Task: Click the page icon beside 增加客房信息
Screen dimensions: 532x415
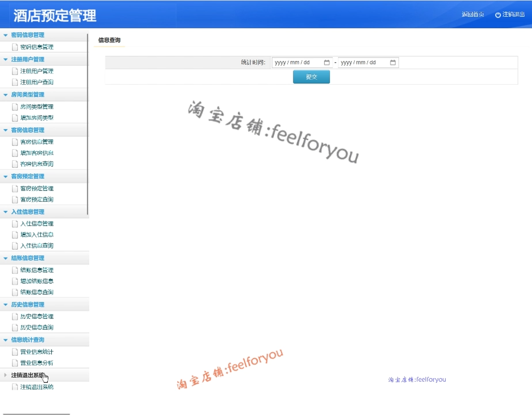Action: 15,153
